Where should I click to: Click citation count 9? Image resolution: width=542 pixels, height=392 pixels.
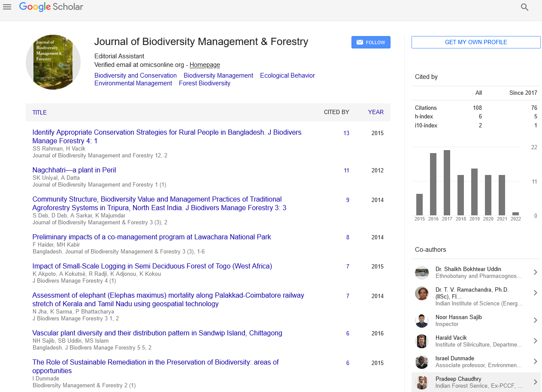pyautogui.click(x=348, y=200)
